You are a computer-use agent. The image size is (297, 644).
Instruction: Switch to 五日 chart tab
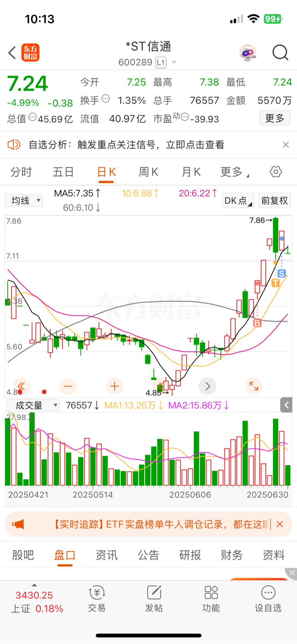[63, 172]
